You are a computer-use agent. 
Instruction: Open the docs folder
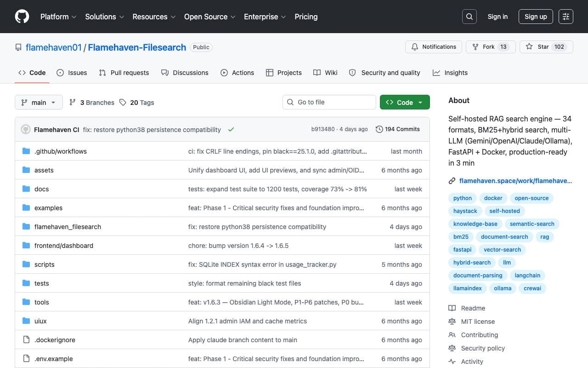(41, 189)
